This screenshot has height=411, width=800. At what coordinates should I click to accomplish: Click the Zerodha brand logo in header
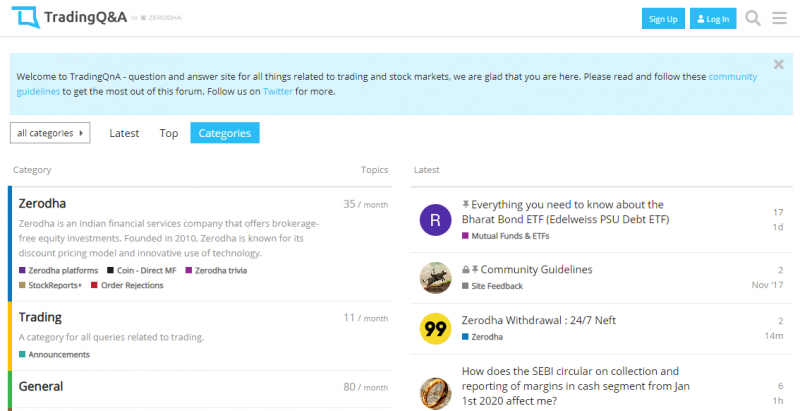(x=161, y=18)
